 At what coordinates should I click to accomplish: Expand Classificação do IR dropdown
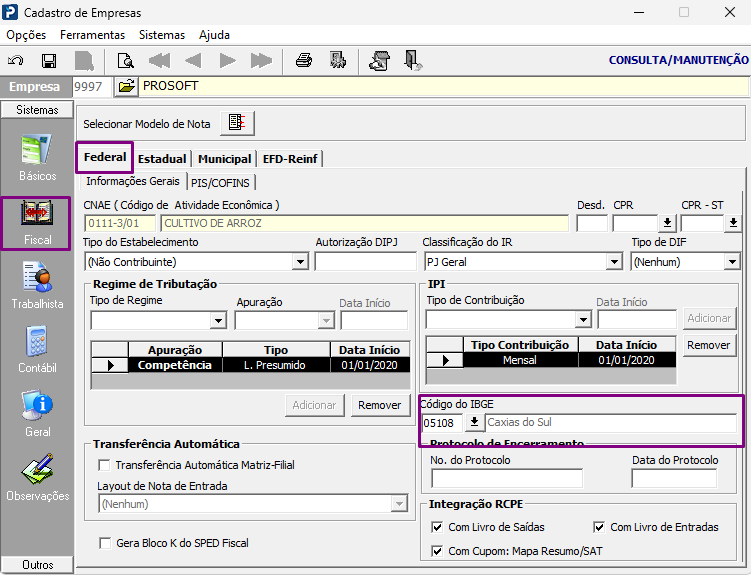(614, 262)
